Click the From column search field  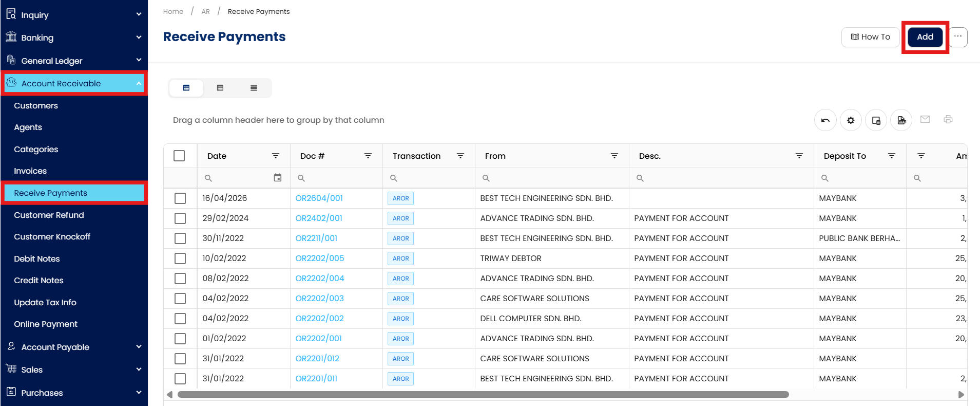554,178
